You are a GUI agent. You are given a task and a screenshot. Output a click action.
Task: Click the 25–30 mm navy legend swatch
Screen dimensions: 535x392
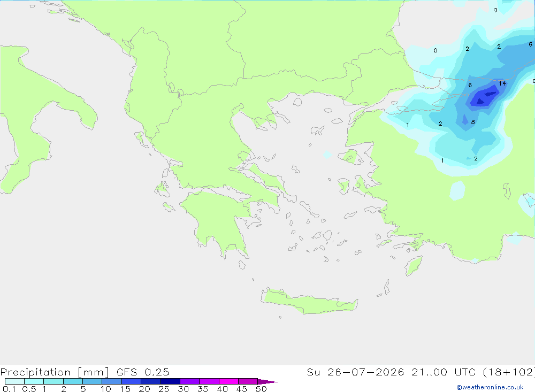click(x=170, y=381)
